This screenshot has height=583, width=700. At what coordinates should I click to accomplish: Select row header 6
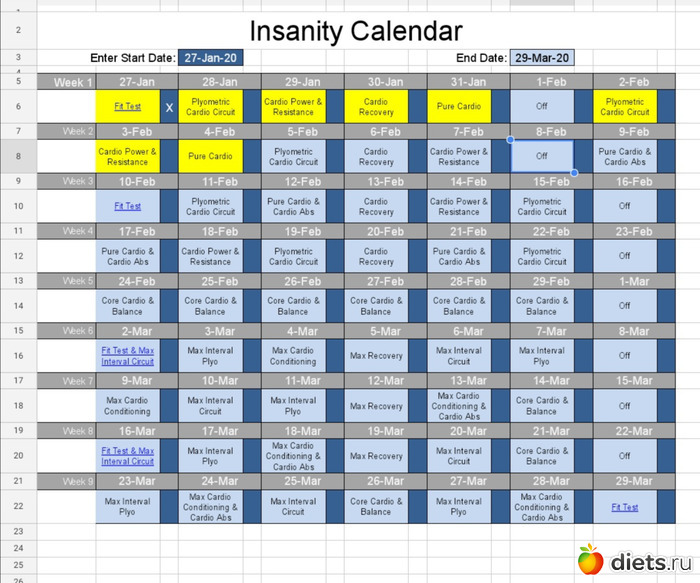pyautogui.click(x=18, y=106)
